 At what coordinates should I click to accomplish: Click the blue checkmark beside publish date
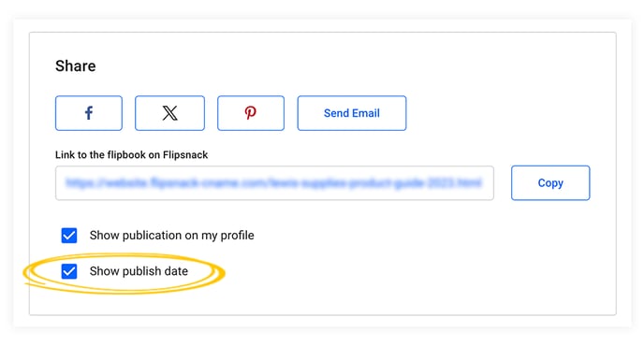69,271
